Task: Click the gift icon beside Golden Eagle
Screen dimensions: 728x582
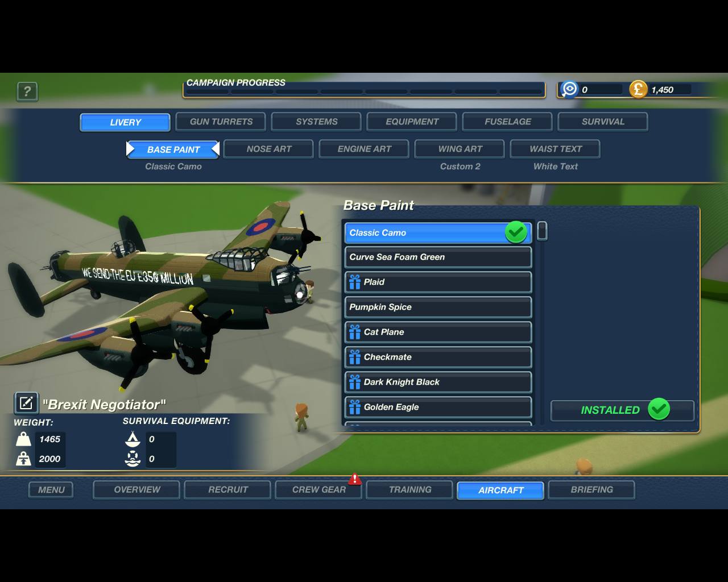Action: pyautogui.click(x=355, y=407)
